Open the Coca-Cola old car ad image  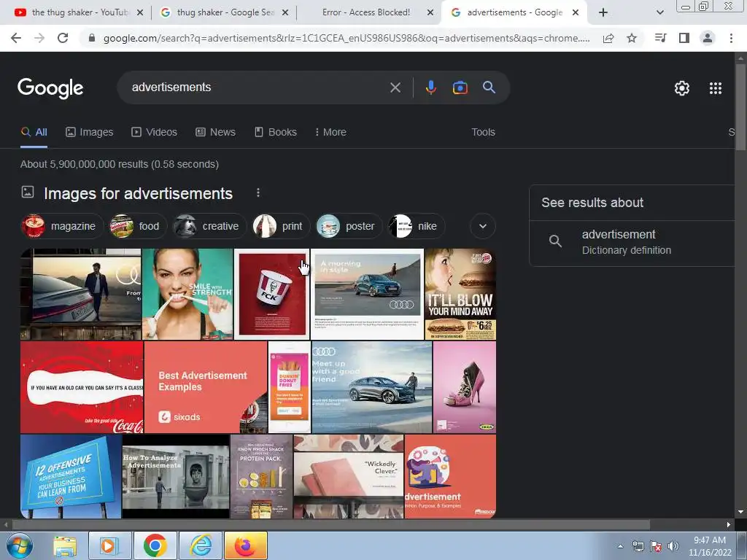point(82,387)
